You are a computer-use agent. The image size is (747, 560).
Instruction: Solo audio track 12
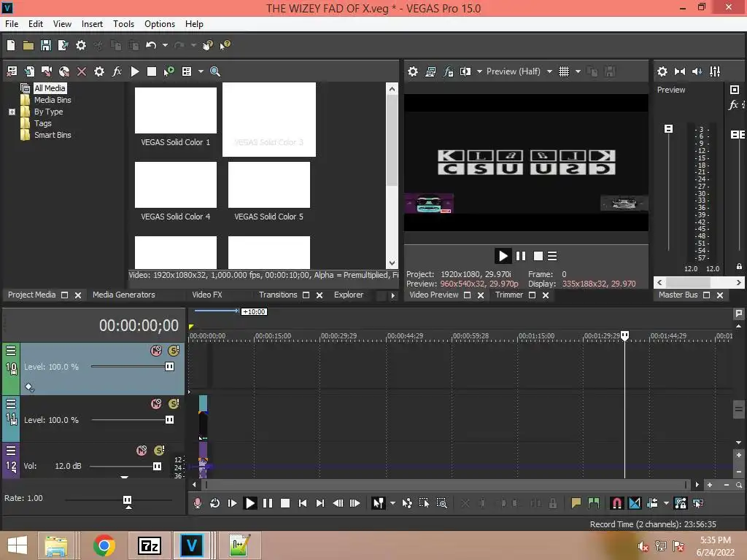159,451
